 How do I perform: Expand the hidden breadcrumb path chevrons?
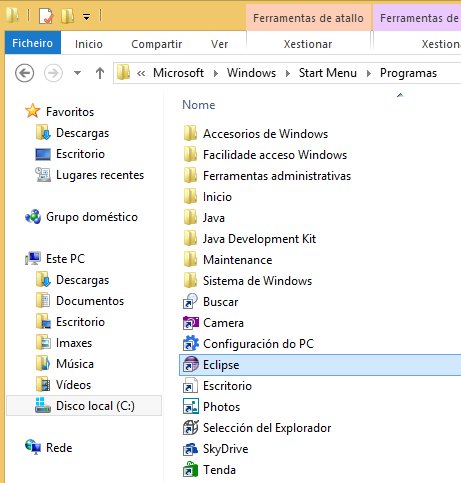141,73
